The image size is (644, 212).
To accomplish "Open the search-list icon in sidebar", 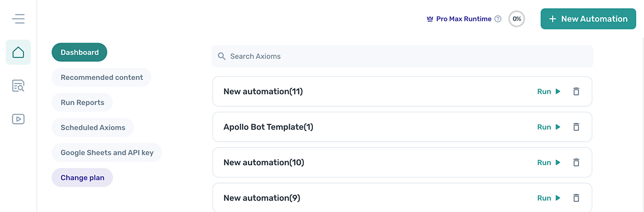I will pos(18,86).
